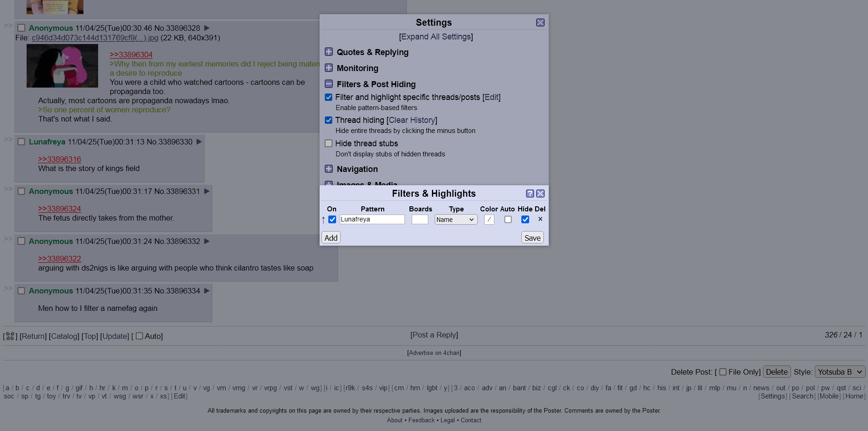
Task: Select the checkbox for post No.33896334
Action: pos(21,291)
